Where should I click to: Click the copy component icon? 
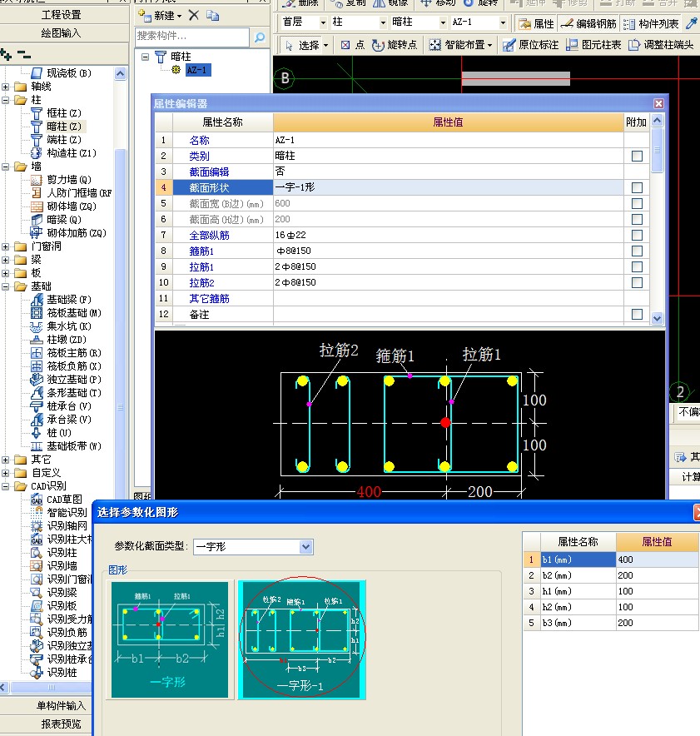pyautogui.click(x=213, y=16)
